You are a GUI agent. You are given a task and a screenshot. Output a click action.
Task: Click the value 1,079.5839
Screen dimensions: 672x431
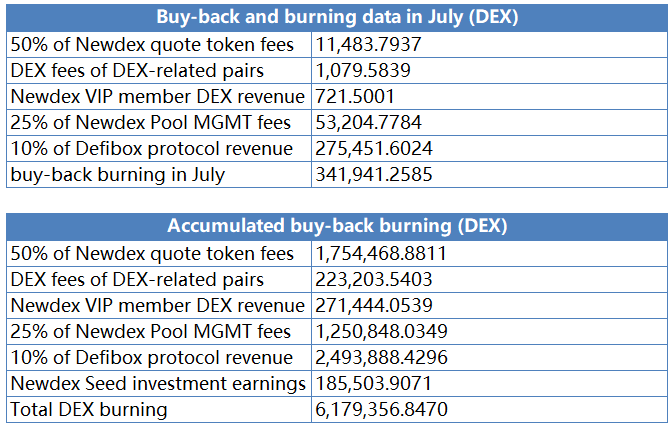(x=363, y=71)
